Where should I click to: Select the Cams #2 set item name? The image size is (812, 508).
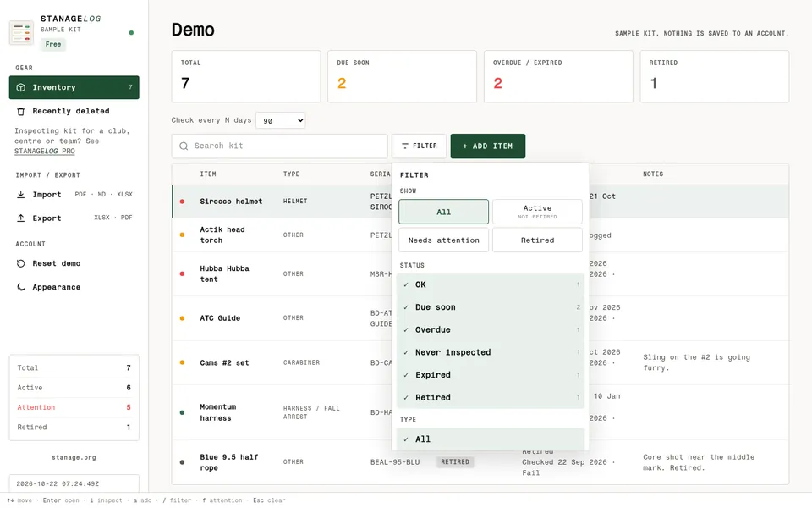click(x=224, y=363)
